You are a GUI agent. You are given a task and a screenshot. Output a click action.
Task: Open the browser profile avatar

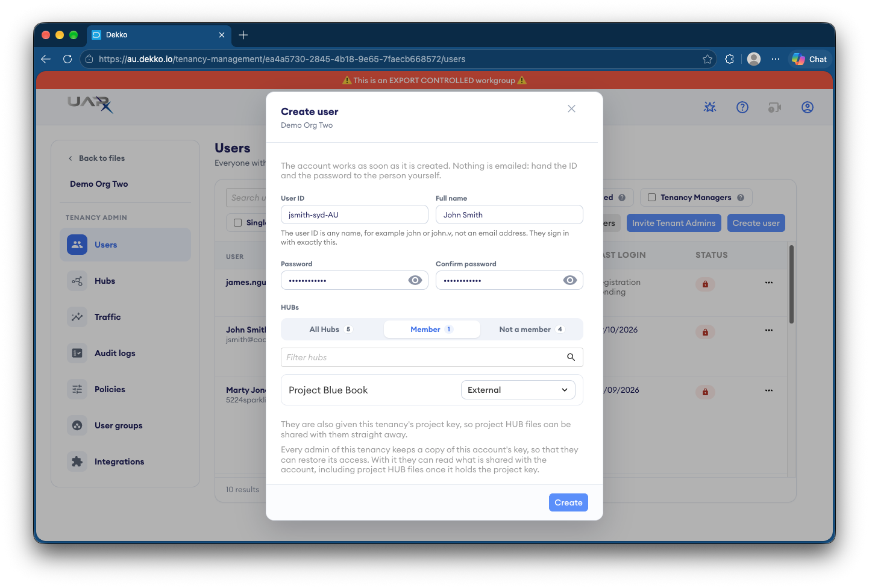(x=754, y=59)
